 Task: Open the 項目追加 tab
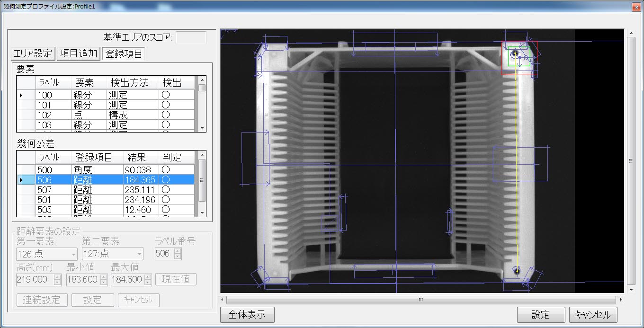pos(78,53)
